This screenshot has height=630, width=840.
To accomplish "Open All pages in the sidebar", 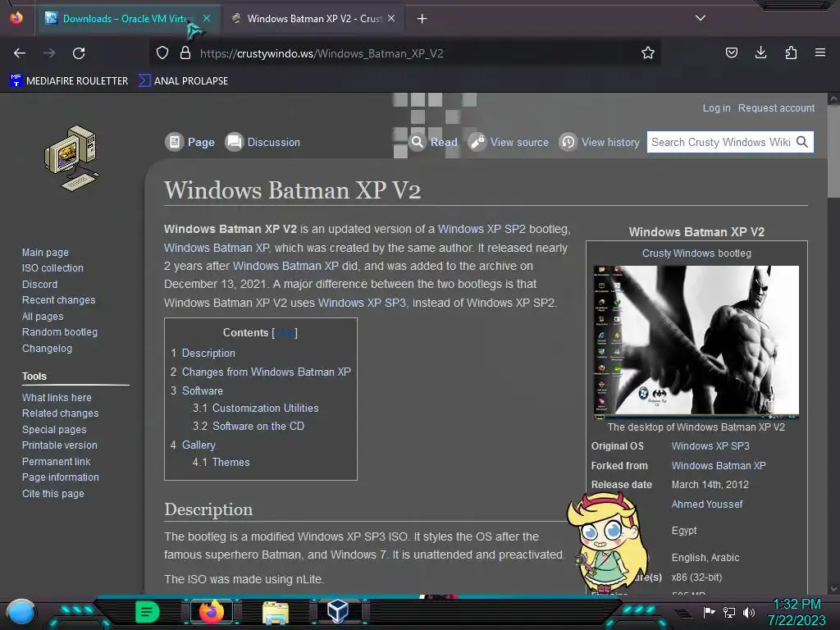I will click(x=43, y=317).
